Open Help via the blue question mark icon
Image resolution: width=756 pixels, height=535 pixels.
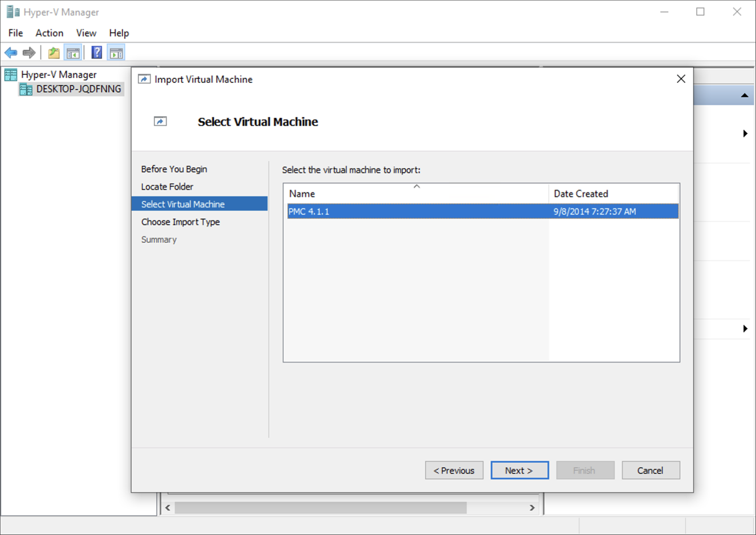pos(97,53)
